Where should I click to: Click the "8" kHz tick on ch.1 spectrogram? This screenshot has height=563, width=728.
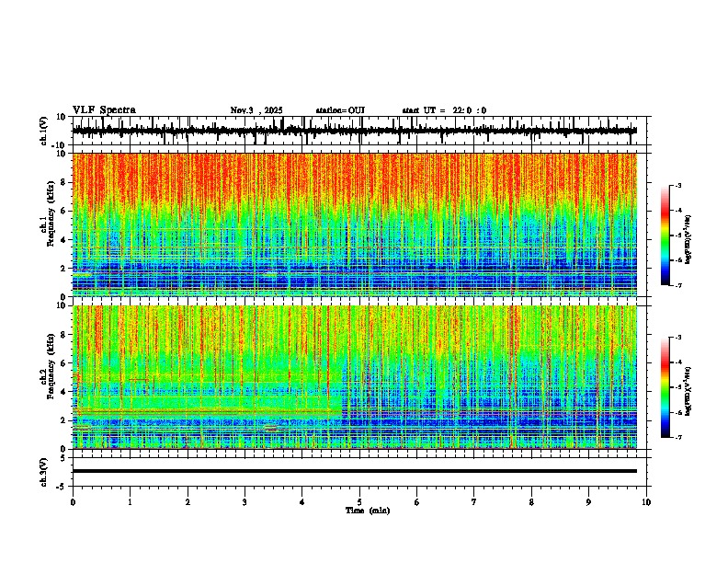(x=63, y=182)
